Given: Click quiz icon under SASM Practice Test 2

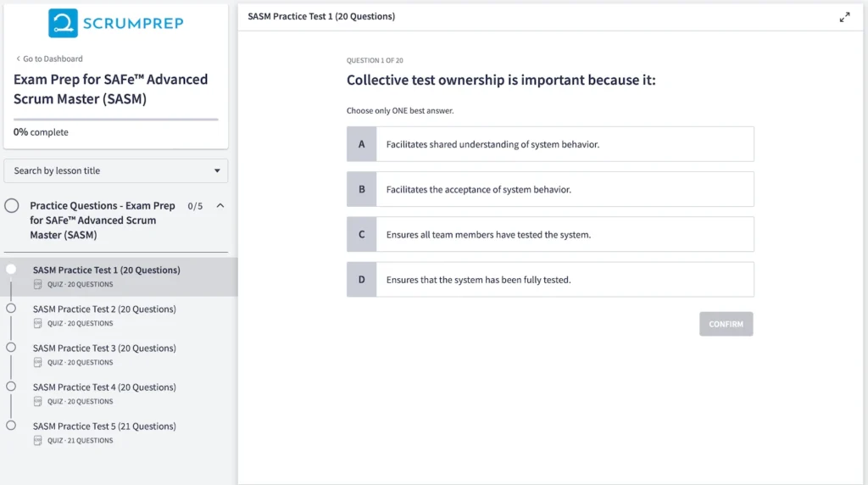Looking at the screenshot, I should [x=38, y=323].
